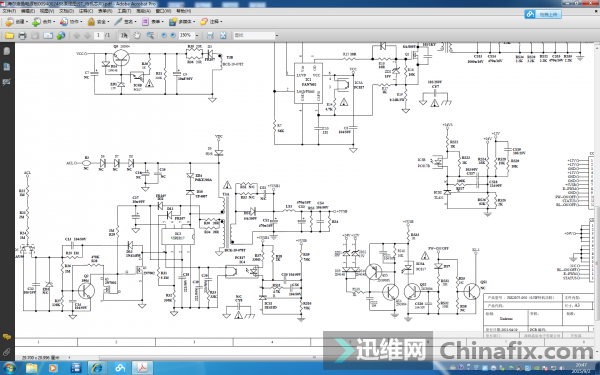Open the zoom percentage 150% dropdown arrow
The width and height of the screenshot is (600, 375).
pyautogui.click(x=197, y=36)
